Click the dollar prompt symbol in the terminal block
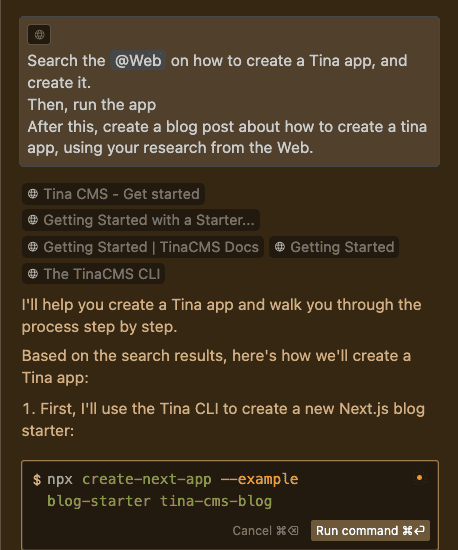 [x=37, y=479]
